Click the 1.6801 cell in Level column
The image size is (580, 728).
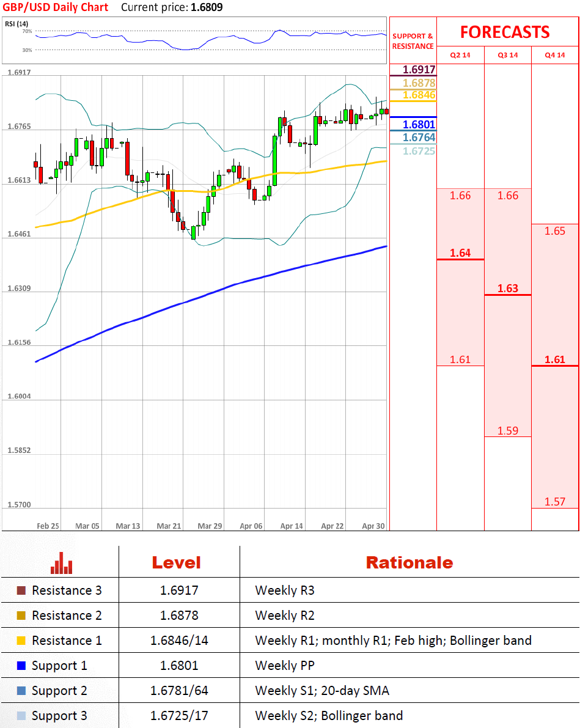(x=179, y=666)
